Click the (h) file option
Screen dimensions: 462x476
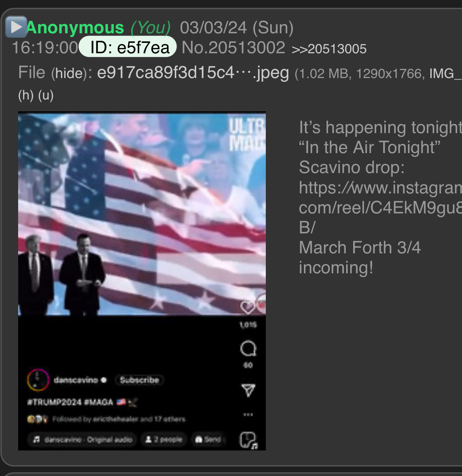[x=26, y=95]
